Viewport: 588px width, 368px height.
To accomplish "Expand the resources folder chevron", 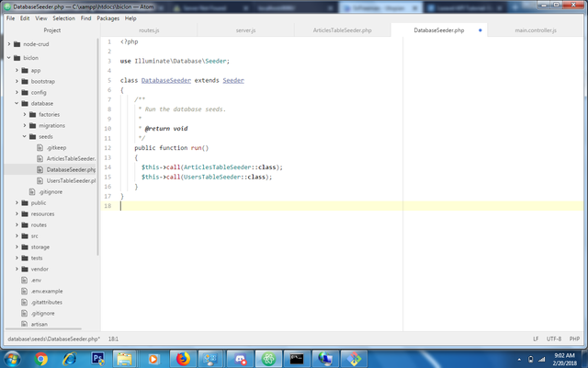I will [x=17, y=213].
